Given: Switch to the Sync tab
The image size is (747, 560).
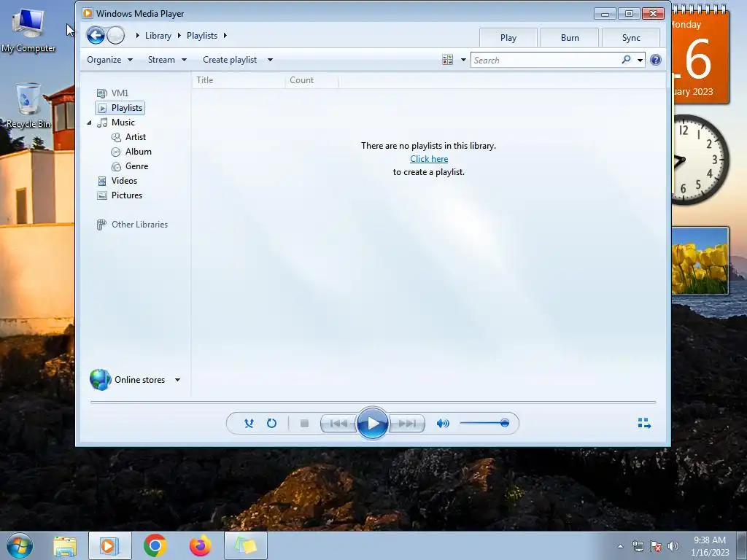Looking at the screenshot, I should pos(631,38).
